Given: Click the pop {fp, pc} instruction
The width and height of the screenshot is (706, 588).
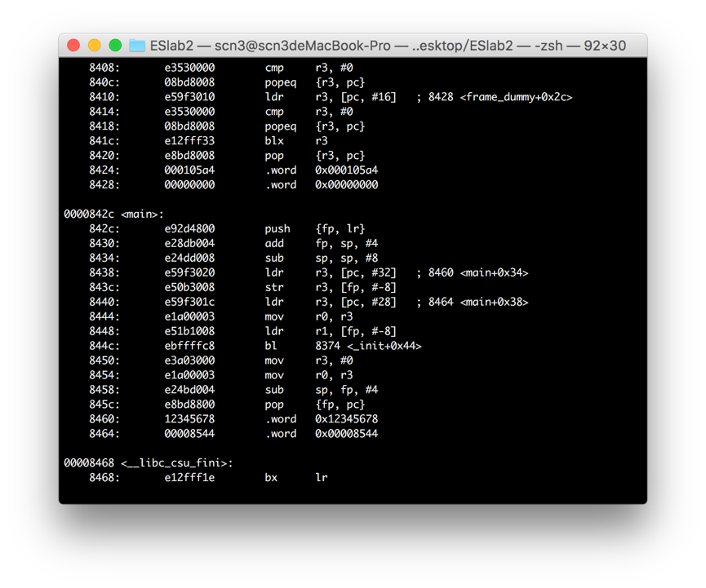Looking at the screenshot, I should 314,405.
